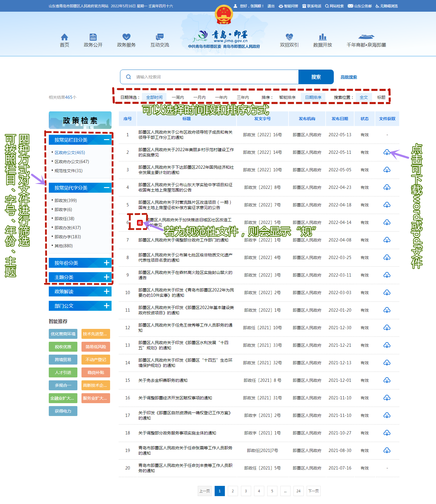Click download cloud icon for row 10
The width and height of the screenshot is (436, 504).
pyautogui.click(x=387, y=293)
